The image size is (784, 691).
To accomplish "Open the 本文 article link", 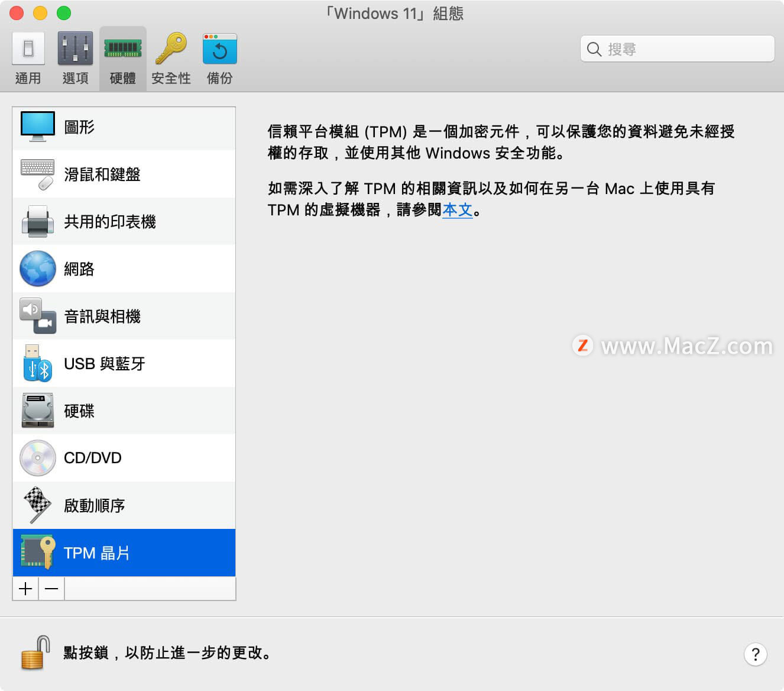I will click(x=458, y=210).
